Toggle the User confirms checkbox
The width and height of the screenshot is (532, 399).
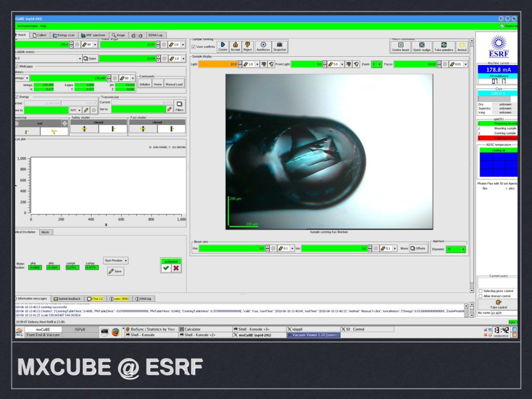pos(193,47)
